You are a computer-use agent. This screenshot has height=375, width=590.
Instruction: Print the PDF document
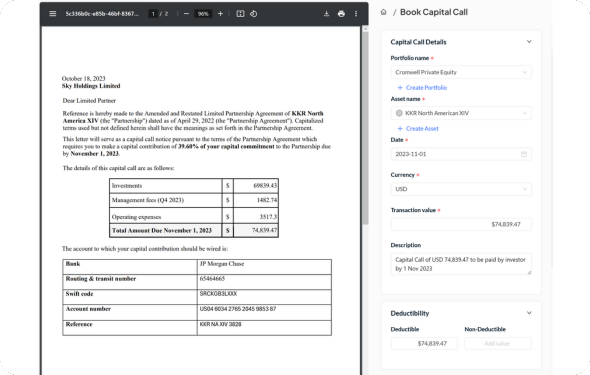point(341,14)
